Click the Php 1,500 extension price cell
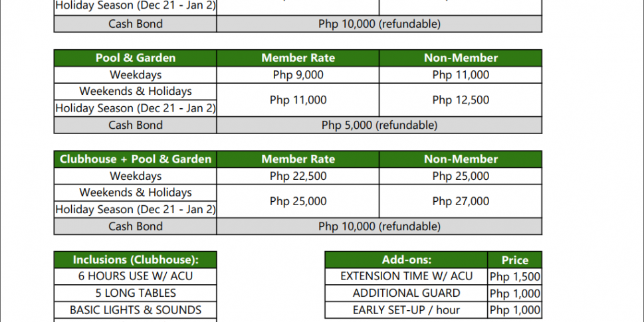 click(514, 277)
